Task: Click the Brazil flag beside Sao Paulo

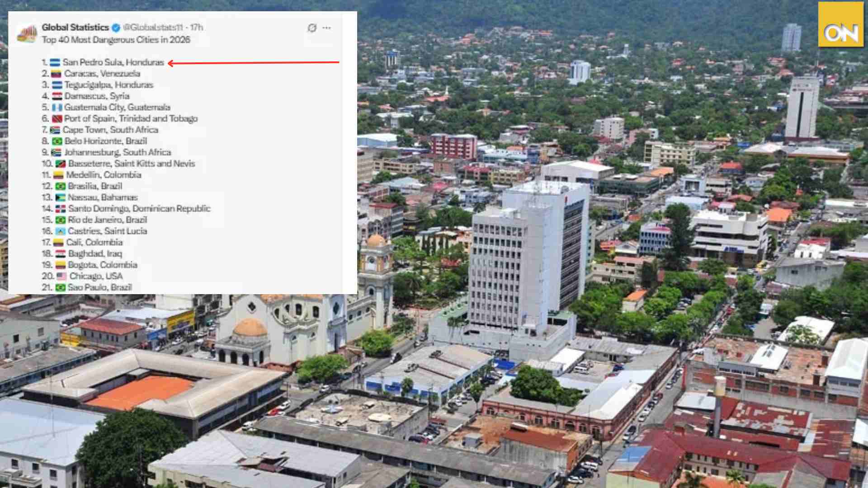Action: click(61, 288)
